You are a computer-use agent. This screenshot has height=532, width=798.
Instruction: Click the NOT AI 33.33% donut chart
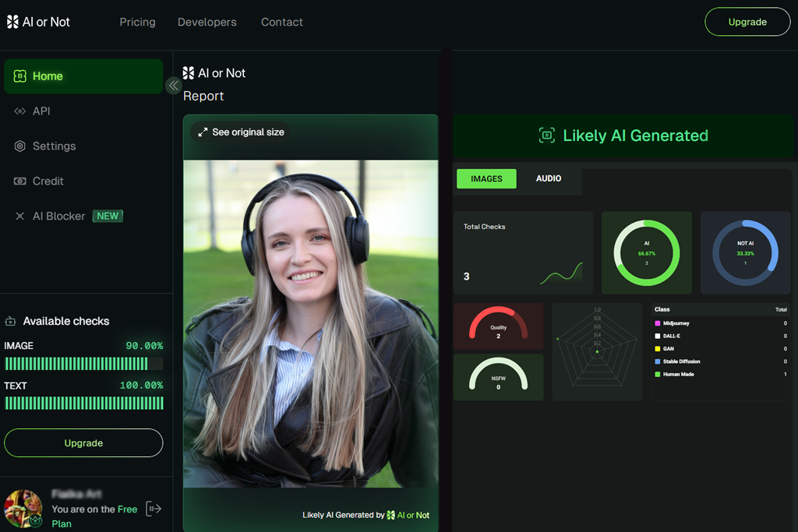pyautogui.click(x=745, y=253)
